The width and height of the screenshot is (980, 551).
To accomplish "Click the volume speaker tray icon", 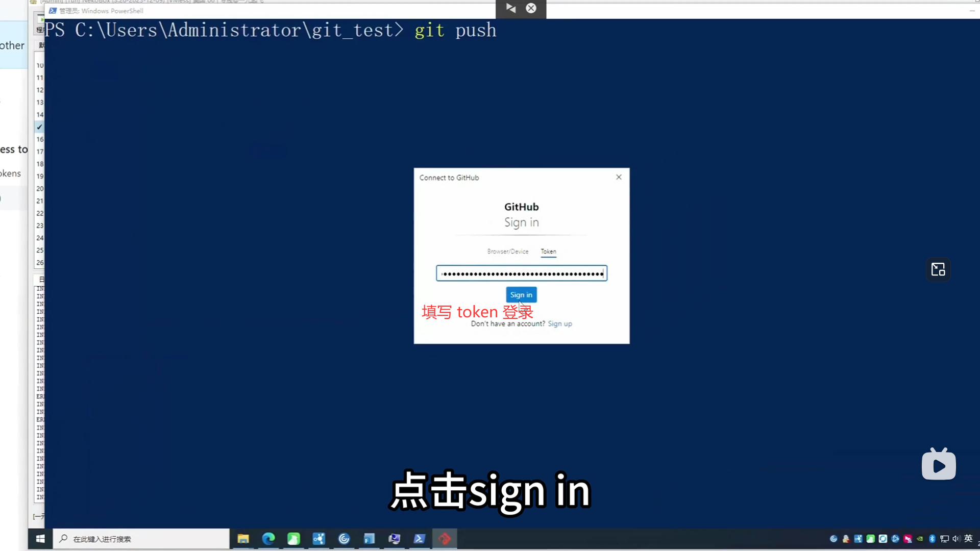I will pyautogui.click(x=956, y=539).
